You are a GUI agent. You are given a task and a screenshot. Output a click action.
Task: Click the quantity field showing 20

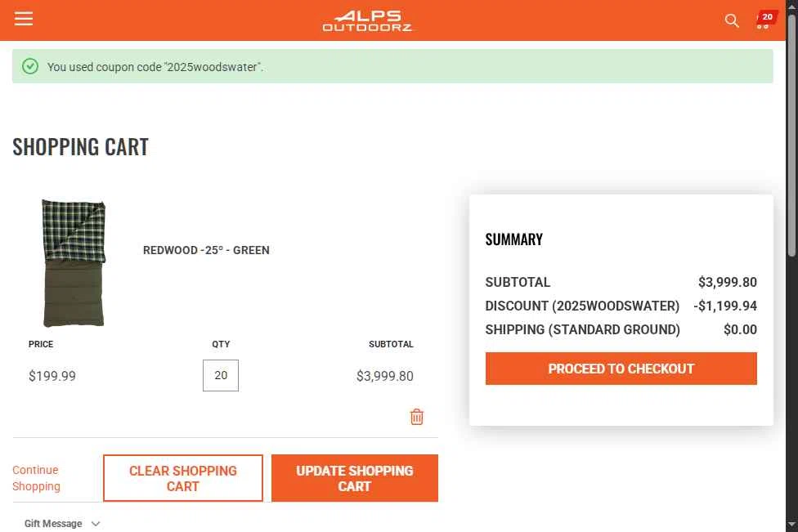tap(221, 375)
